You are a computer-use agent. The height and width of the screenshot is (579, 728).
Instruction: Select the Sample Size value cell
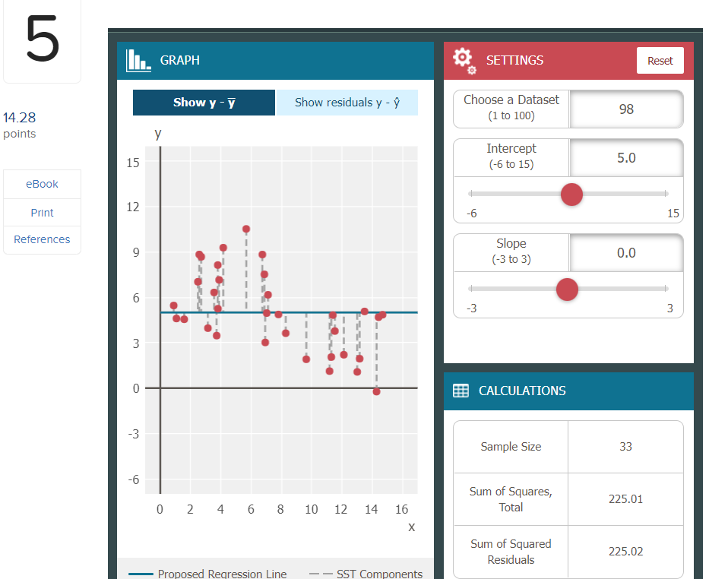[625, 447]
